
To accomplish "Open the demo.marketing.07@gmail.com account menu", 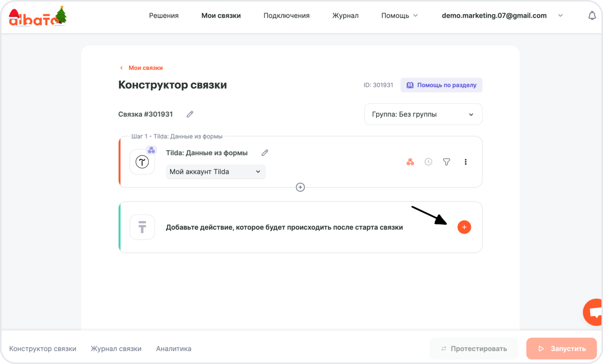I will tap(501, 15).
